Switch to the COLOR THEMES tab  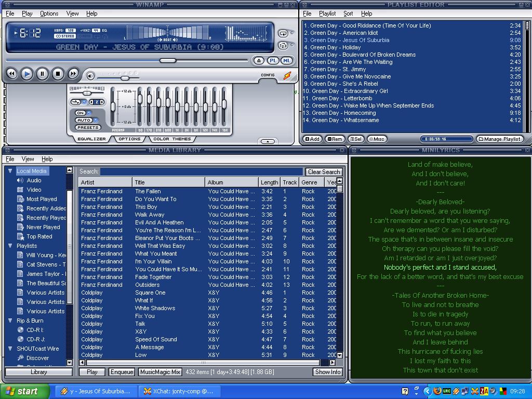pos(172,139)
